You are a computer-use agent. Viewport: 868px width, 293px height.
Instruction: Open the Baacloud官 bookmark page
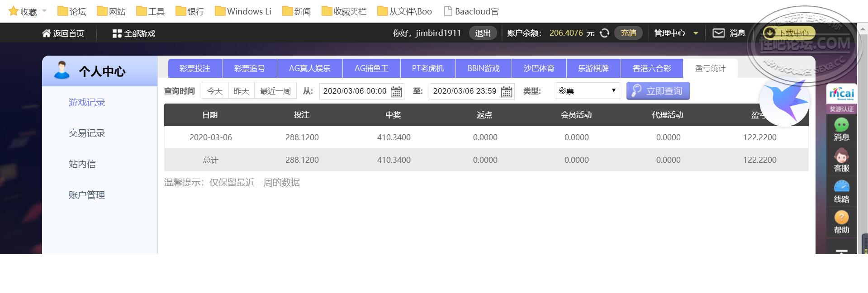click(471, 11)
